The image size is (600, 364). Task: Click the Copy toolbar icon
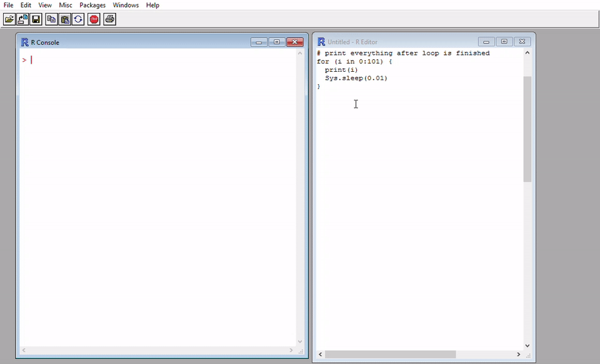[x=51, y=19]
